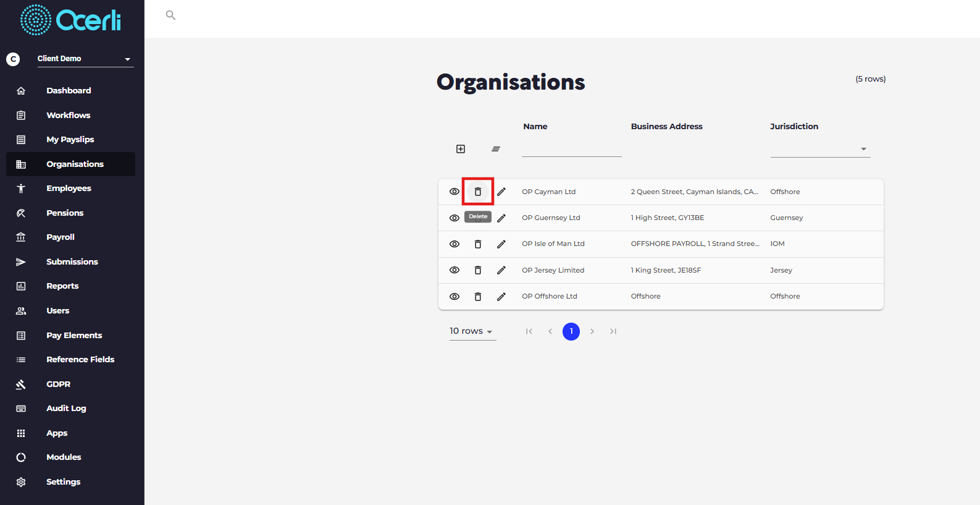Image resolution: width=980 pixels, height=505 pixels.
Task: View OP Isle of Man Ltd eye icon
Action: (454, 244)
